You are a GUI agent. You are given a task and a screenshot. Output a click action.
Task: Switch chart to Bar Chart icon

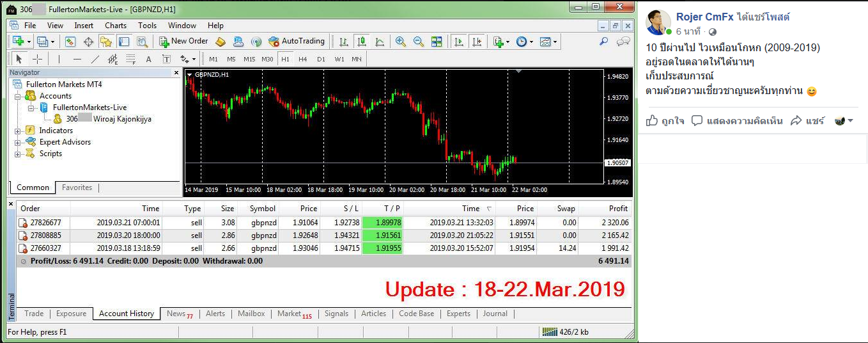pyautogui.click(x=344, y=42)
